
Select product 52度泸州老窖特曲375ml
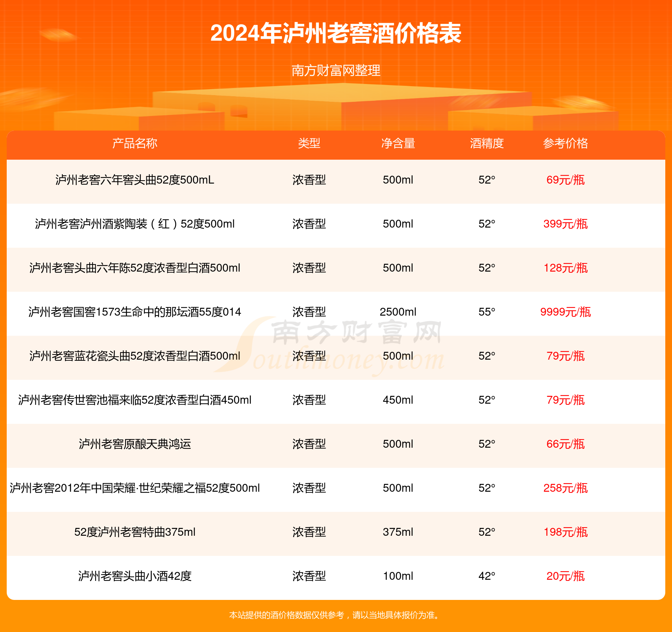[135, 532]
